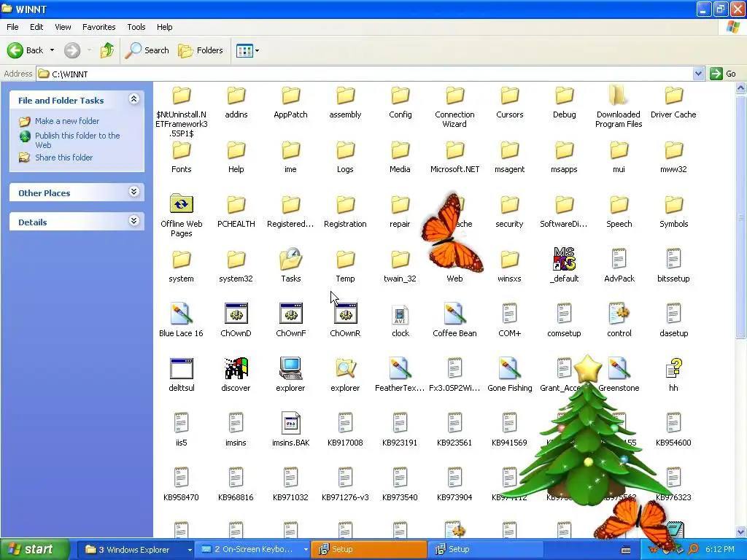Screen dimensions: 747x560
Task: Expand the address bar dropdown
Action: [x=698, y=74]
